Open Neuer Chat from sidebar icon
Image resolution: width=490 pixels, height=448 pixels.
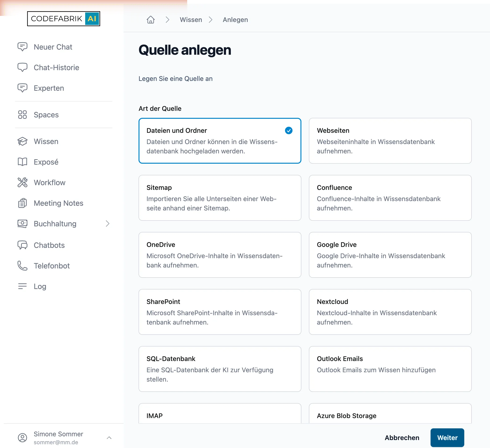[x=22, y=47]
